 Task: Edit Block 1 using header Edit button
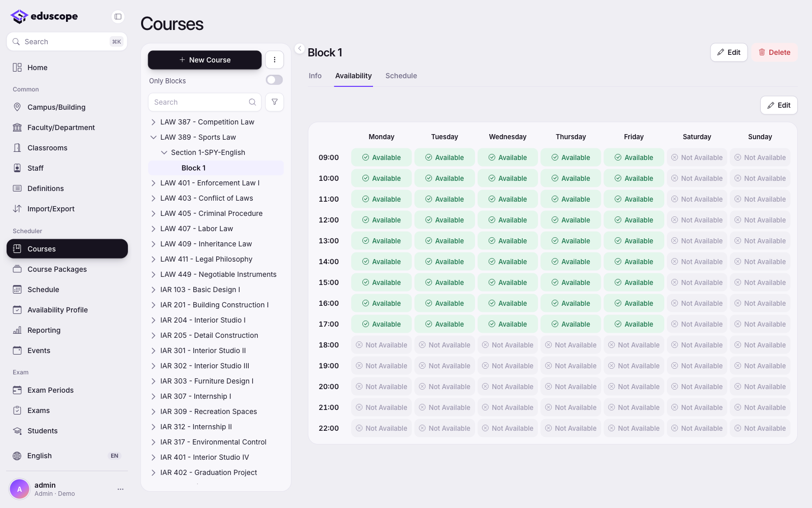pyautogui.click(x=729, y=52)
